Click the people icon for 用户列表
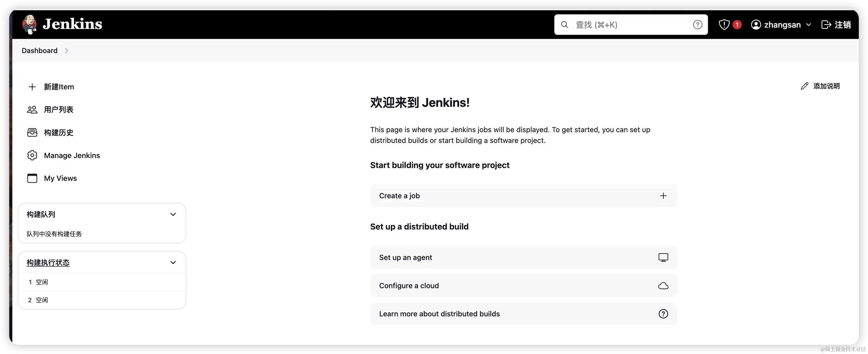Image resolution: width=868 pixels, height=354 pixels. pyautogui.click(x=32, y=110)
